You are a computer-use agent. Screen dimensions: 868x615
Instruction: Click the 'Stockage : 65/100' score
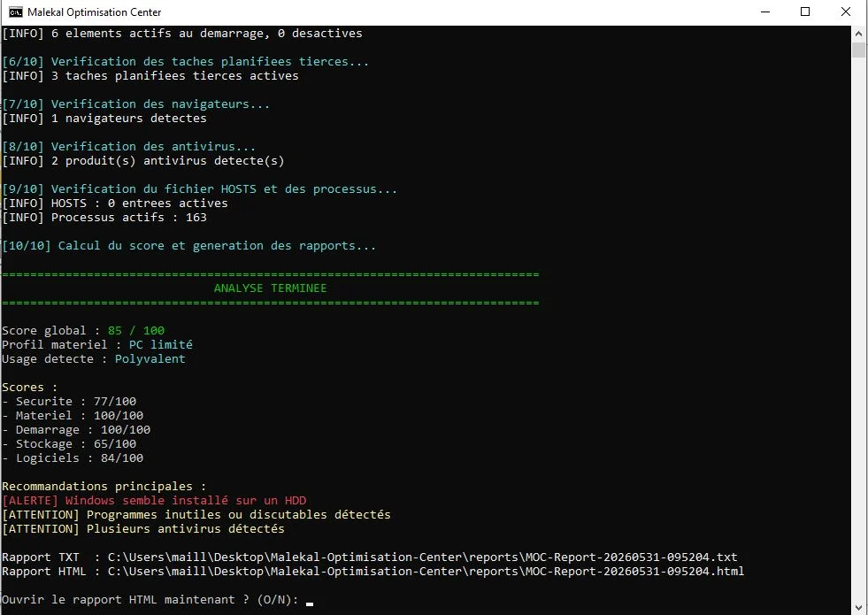click(x=69, y=444)
